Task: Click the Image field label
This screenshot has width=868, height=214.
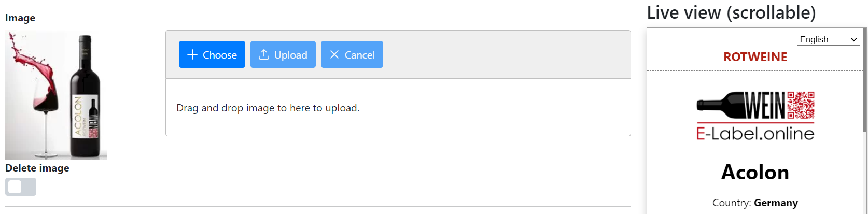Action: tap(20, 18)
